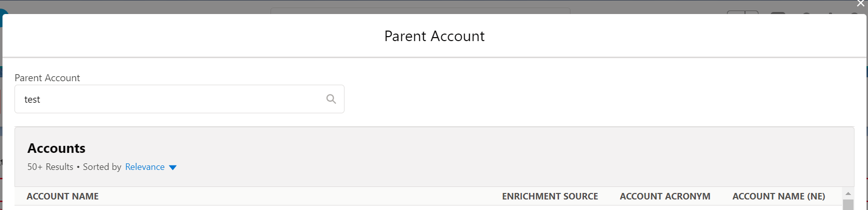Click the Parent Account dialog title

[x=434, y=36]
